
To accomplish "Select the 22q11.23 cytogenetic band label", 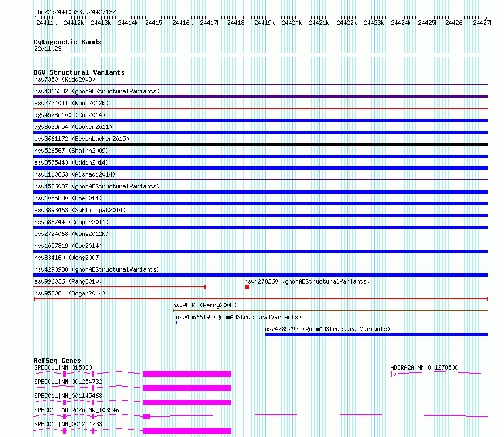I will coord(48,49).
